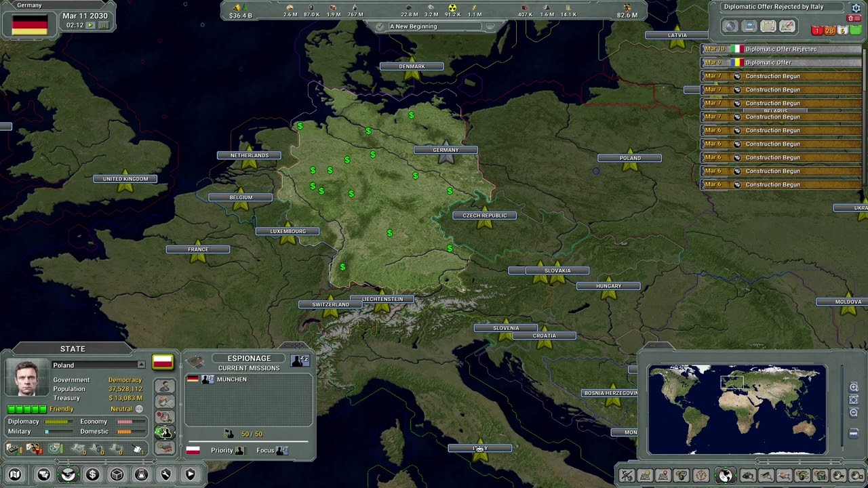Expand the State panel using fullscreen corner button
The height and width of the screenshot is (488, 868).
pos(299,346)
